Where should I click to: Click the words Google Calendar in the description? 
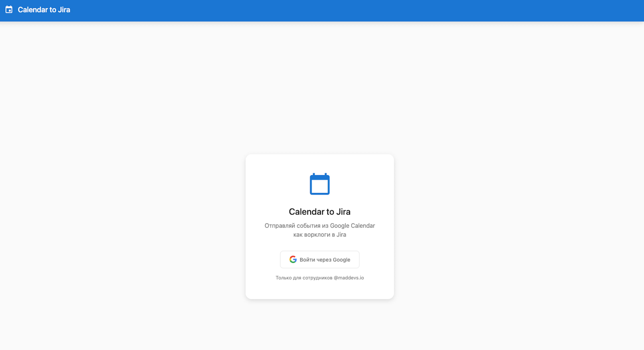[x=352, y=226]
